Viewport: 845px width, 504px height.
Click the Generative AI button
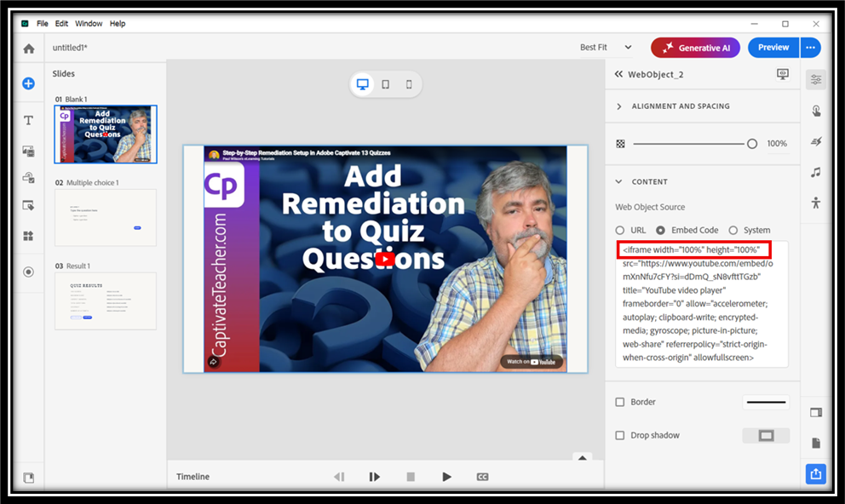[x=695, y=48]
